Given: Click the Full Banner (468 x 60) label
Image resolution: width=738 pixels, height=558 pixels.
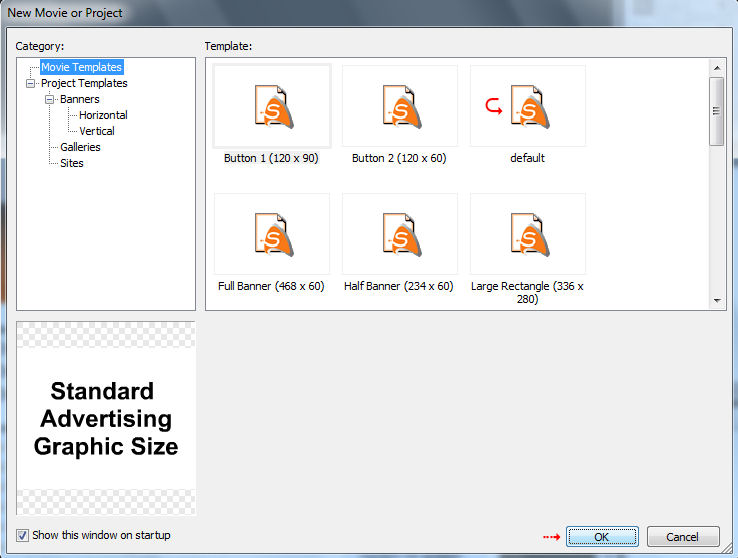Looking at the screenshot, I should 271,286.
